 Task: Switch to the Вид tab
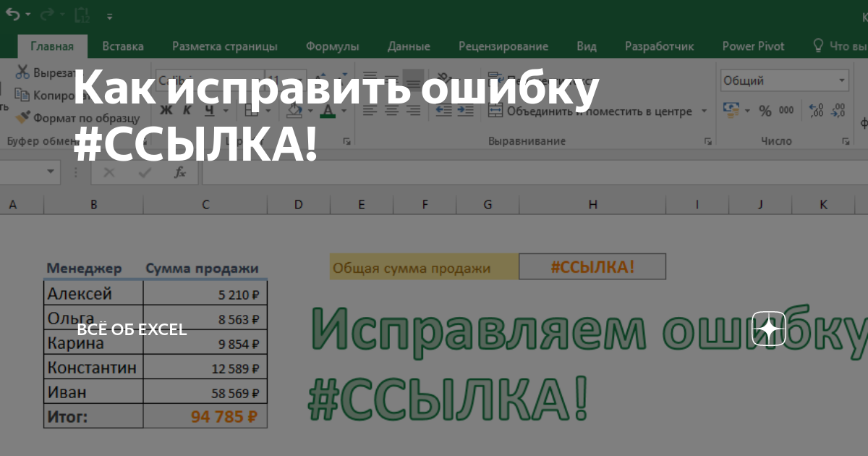[587, 46]
